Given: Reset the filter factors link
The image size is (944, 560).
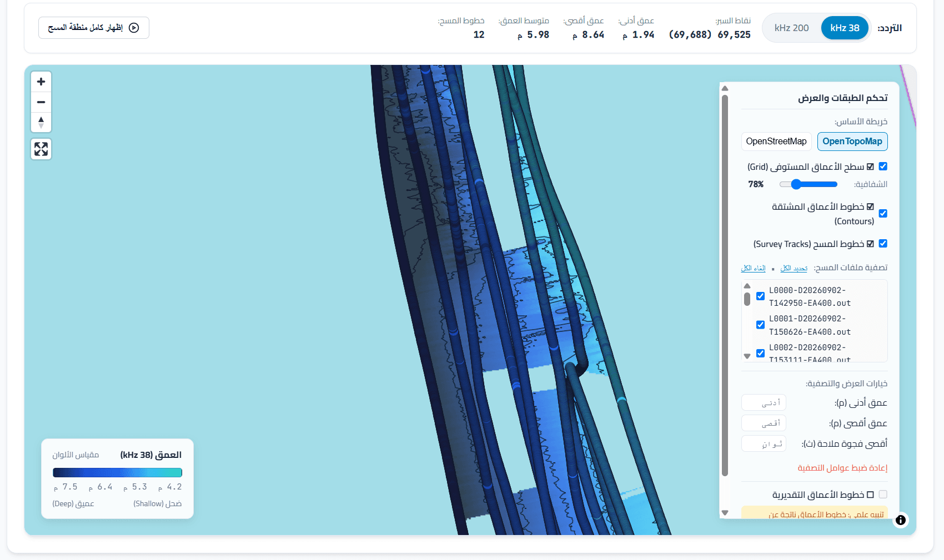Looking at the screenshot, I should pyautogui.click(x=842, y=468).
